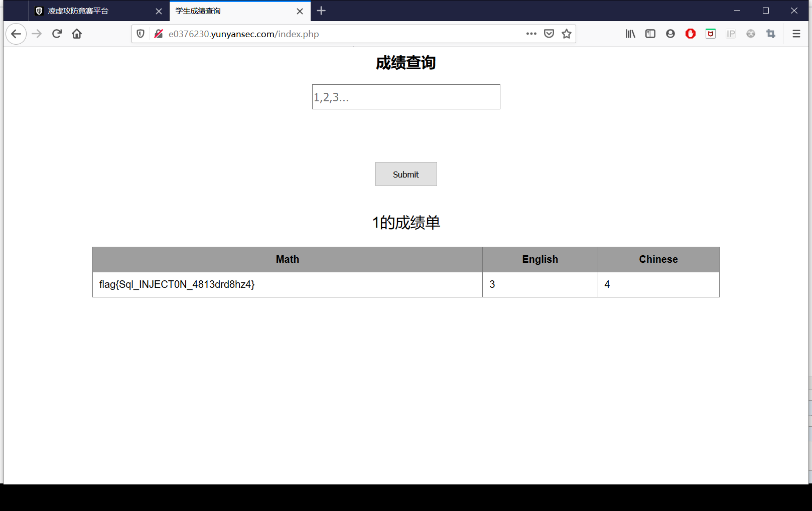Reload the current page
The width and height of the screenshot is (812, 511).
tap(57, 34)
